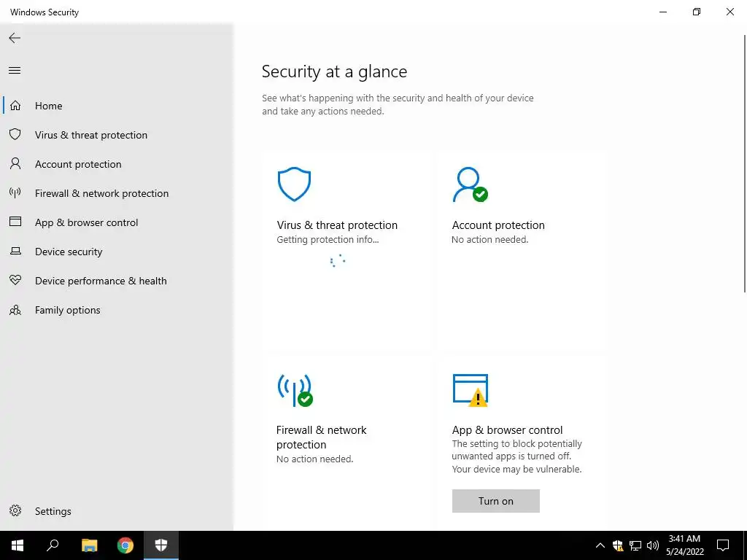Click the 'Windows Security' window title
747x560 pixels.
tap(44, 12)
